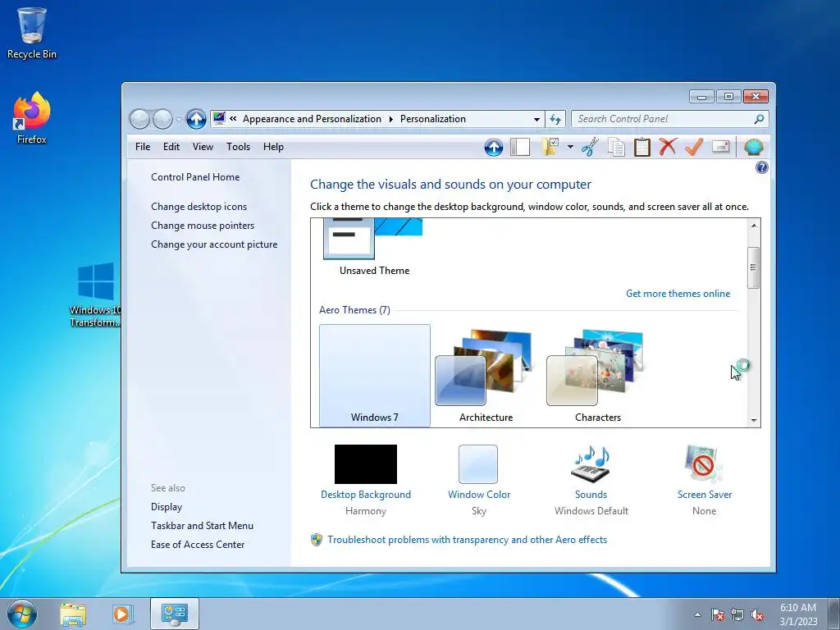Click the network tray icon

click(737, 614)
